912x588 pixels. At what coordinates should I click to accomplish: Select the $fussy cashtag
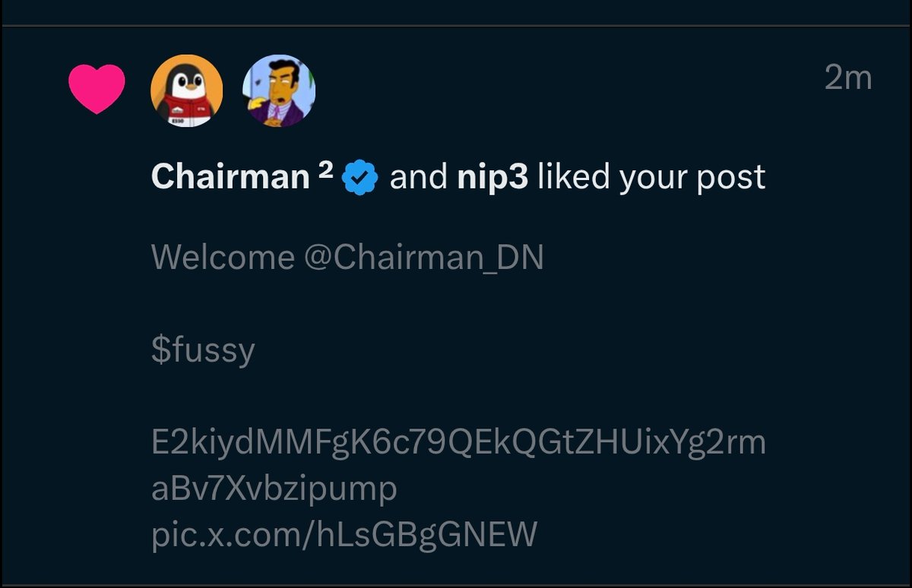[x=203, y=350]
